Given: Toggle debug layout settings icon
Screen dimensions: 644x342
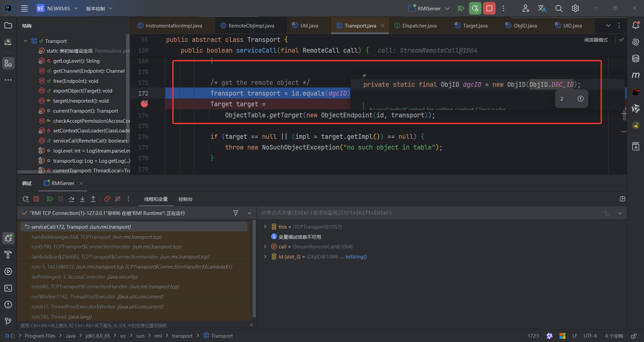Looking at the screenshot, I should tap(623, 199).
